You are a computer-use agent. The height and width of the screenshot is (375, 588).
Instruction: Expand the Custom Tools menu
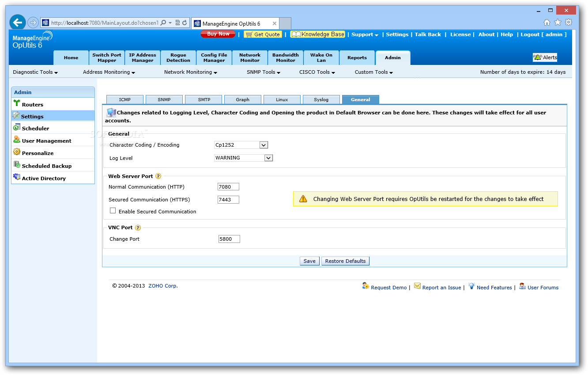[x=374, y=72]
